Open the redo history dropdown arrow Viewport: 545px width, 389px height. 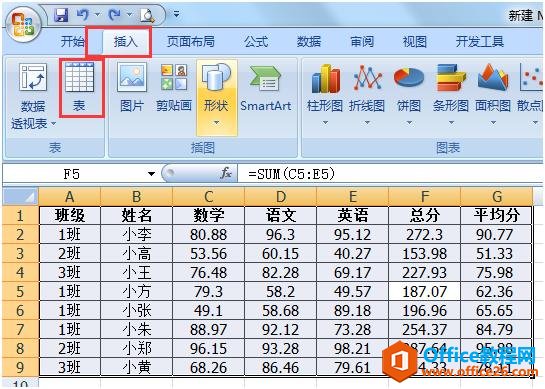pos(130,15)
